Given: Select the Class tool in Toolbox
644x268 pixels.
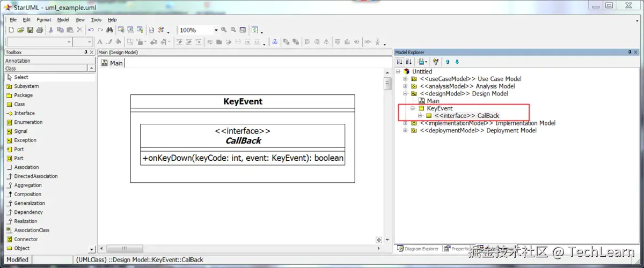Looking at the screenshot, I should (x=50, y=104).
